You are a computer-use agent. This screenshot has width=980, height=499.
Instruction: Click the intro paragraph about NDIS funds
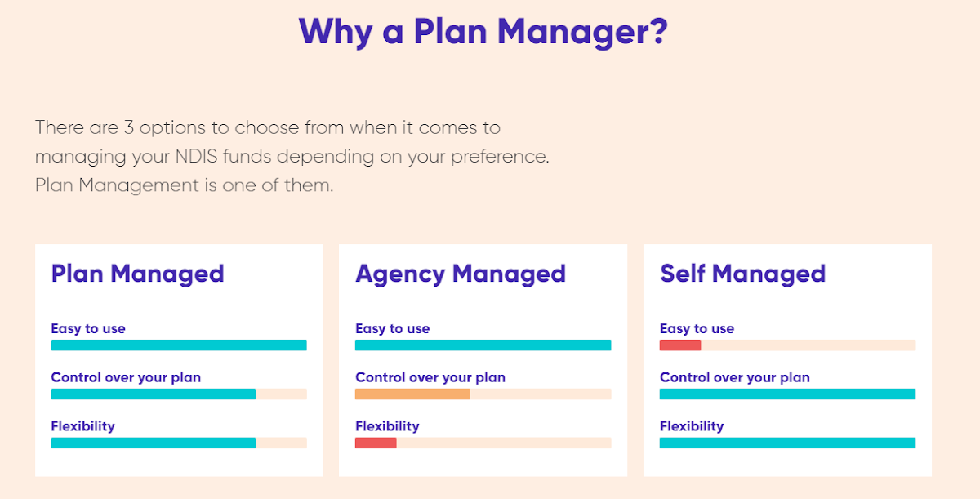coord(292,156)
